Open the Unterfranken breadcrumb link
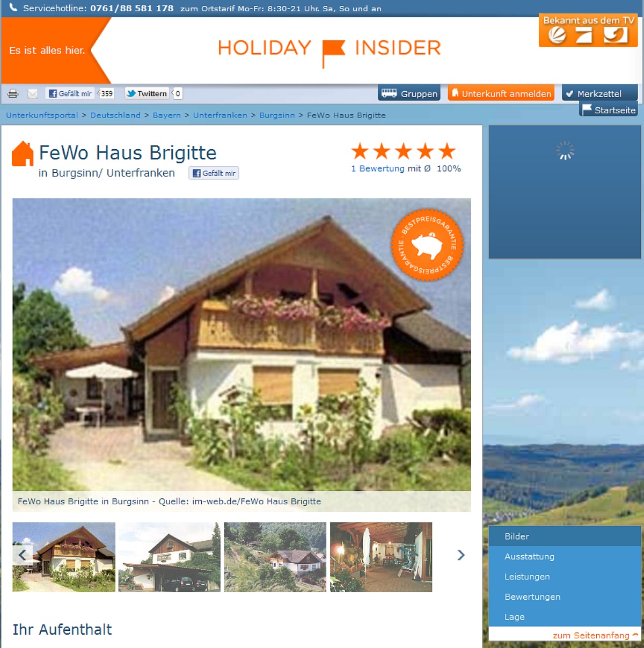 pyautogui.click(x=220, y=115)
